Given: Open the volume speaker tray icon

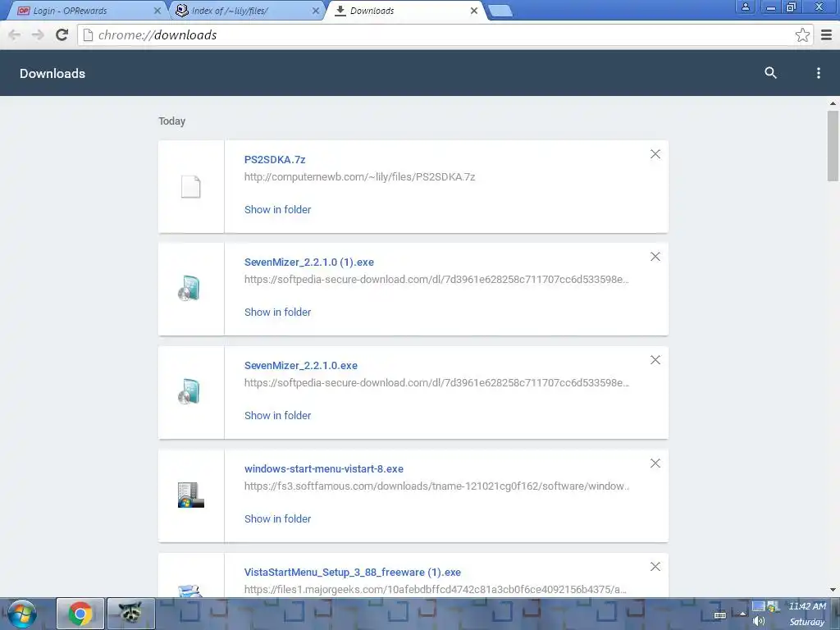Looking at the screenshot, I should pyautogui.click(x=759, y=622).
